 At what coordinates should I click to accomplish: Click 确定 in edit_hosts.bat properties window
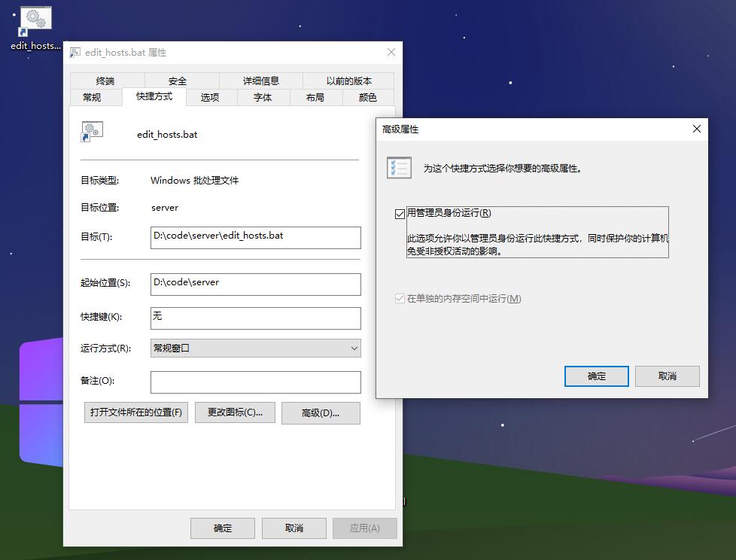pos(223,528)
